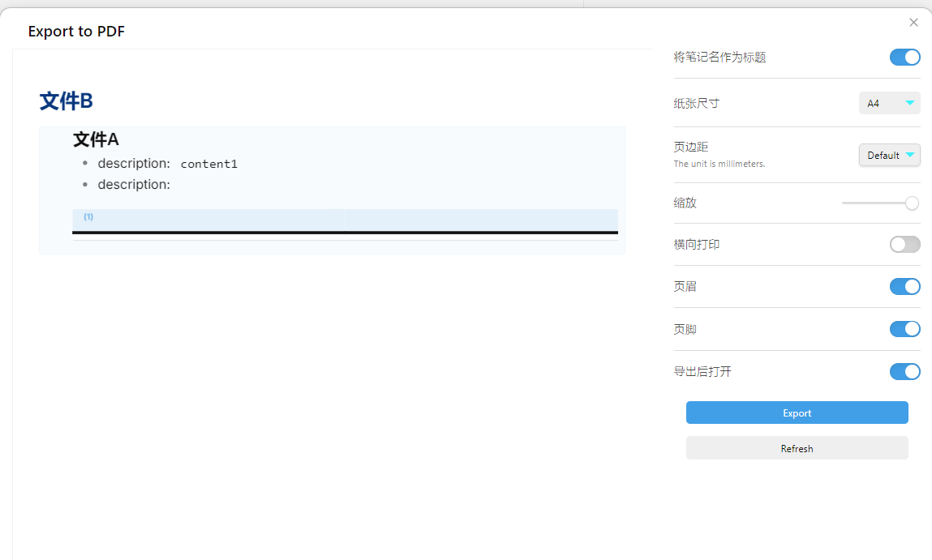This screenshot has height=560, width=932.
Task: Click the 缩放 slider handle
Action: tap(912, 203)
